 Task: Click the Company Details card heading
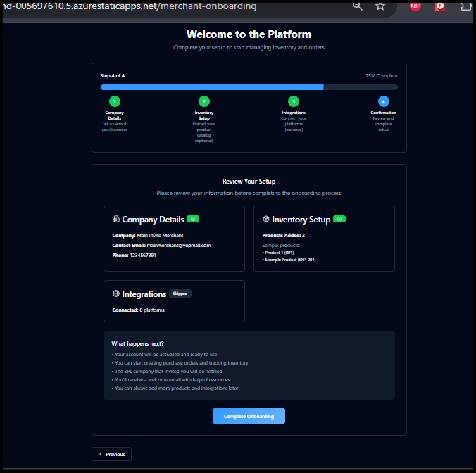point(153,220)
